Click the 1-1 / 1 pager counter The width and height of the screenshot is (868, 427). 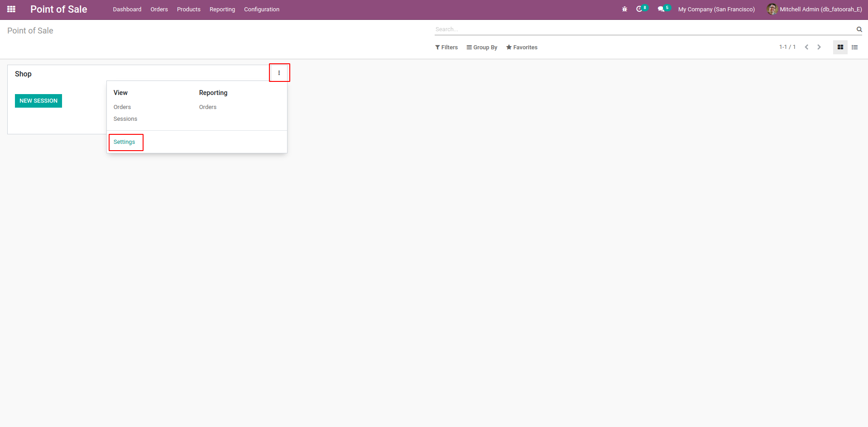787,47
